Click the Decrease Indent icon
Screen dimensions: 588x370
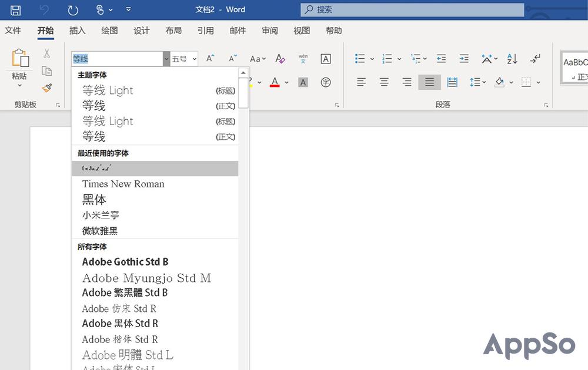pyautogui.click(x=442, y=58)
